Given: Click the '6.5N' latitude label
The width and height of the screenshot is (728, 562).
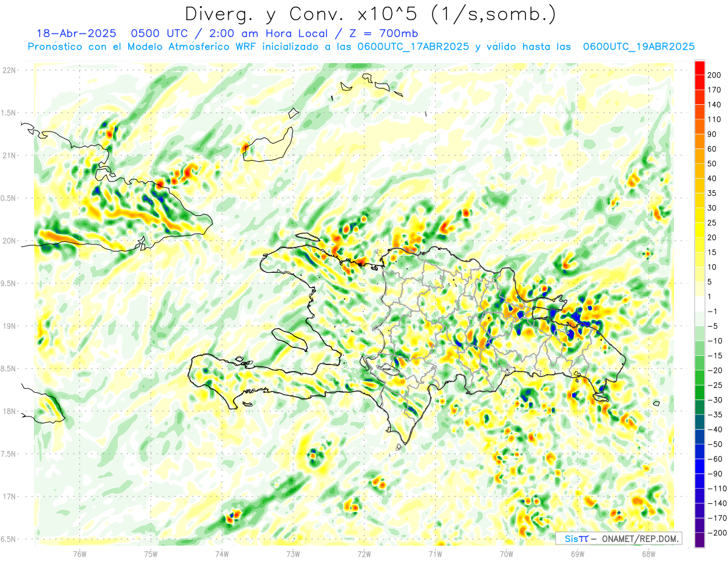Looking at the screenshot, I should [x=9, y=539].
